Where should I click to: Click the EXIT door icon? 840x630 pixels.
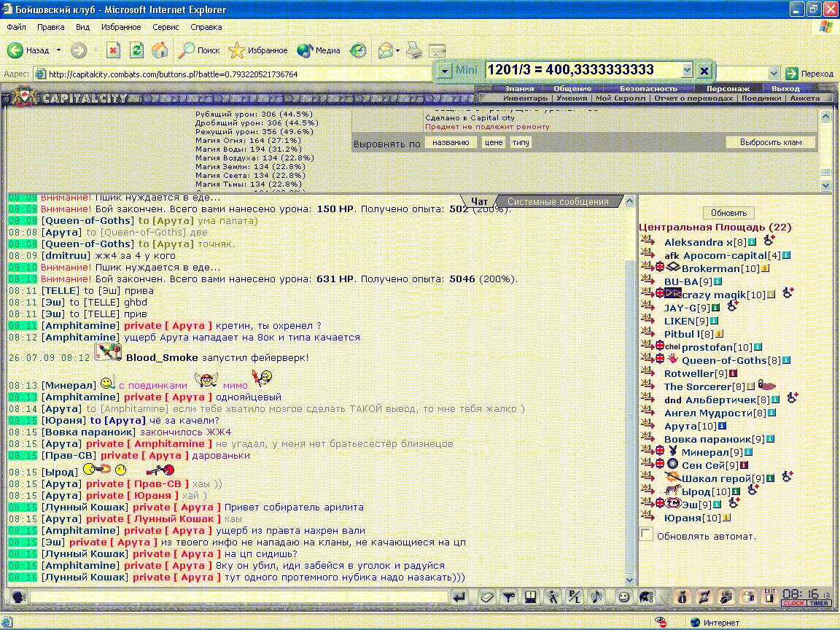[770, 596]
